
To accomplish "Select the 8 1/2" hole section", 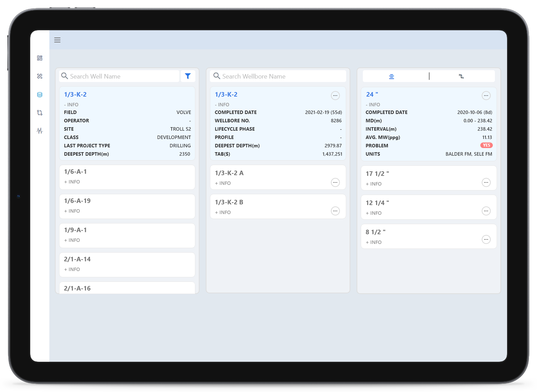I will [375, 232].
